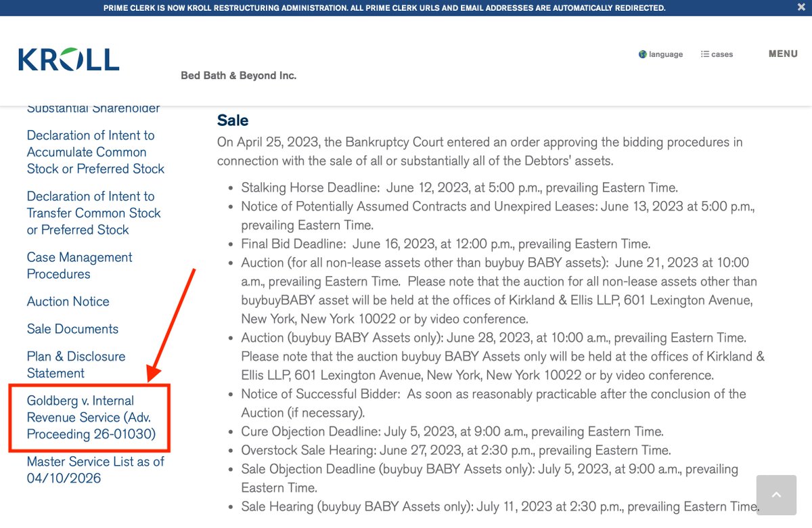Screen dimensions: 812x528
Task: Open the cases list
Action: (717, 54)
